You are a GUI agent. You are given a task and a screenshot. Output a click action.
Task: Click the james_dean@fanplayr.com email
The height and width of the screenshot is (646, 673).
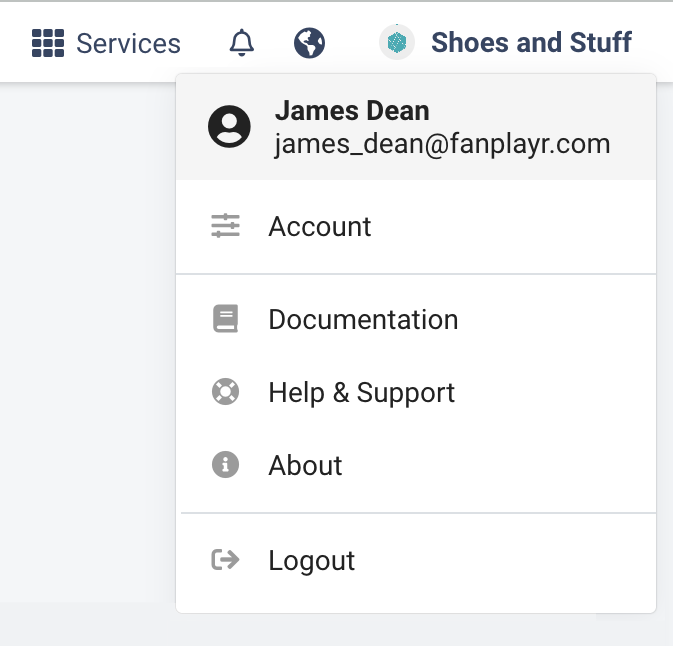(442, 144)
